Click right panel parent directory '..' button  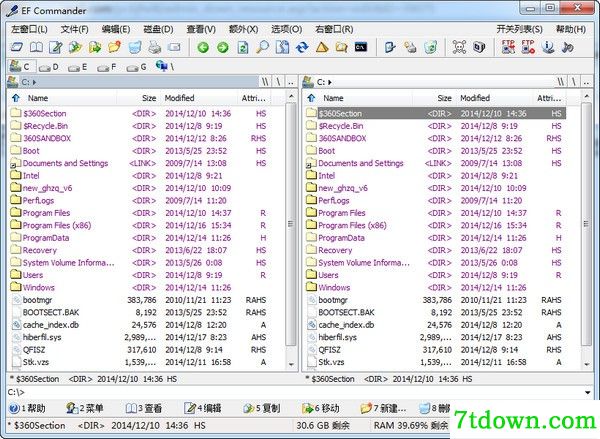(x=586, y=82)
